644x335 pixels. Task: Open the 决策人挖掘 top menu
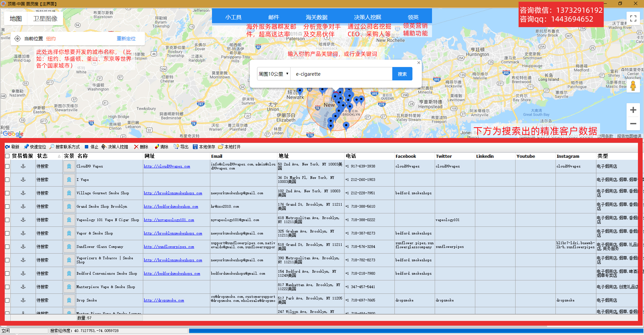coord(368,17)
